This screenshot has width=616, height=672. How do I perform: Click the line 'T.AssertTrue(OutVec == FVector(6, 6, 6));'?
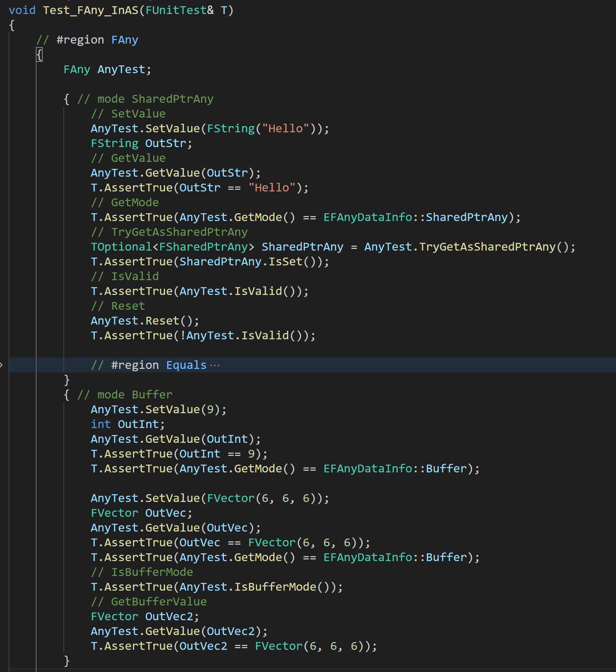tap(231, 542)
